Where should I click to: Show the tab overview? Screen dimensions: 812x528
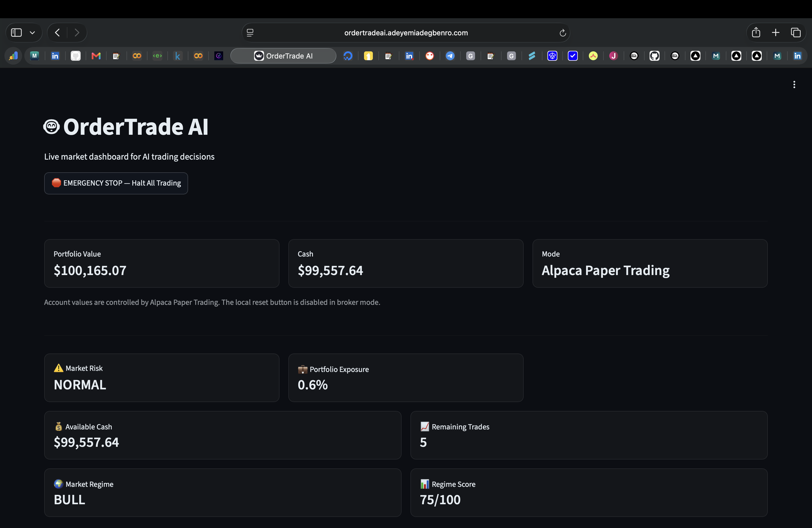point(796,32)
